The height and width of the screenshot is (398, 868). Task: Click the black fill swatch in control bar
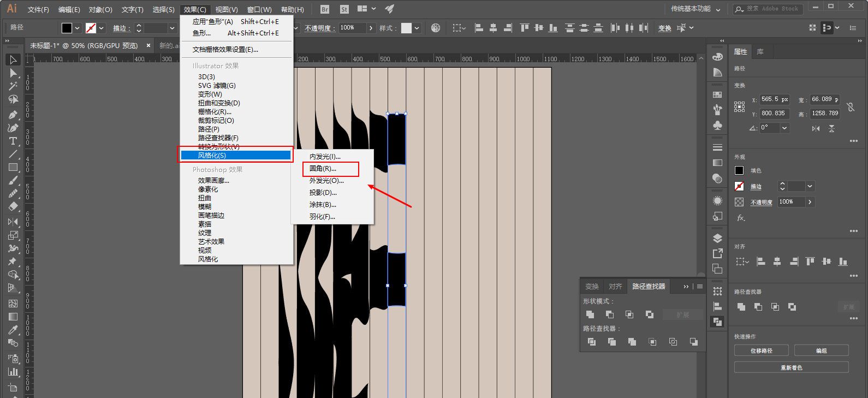coord(67,28)
